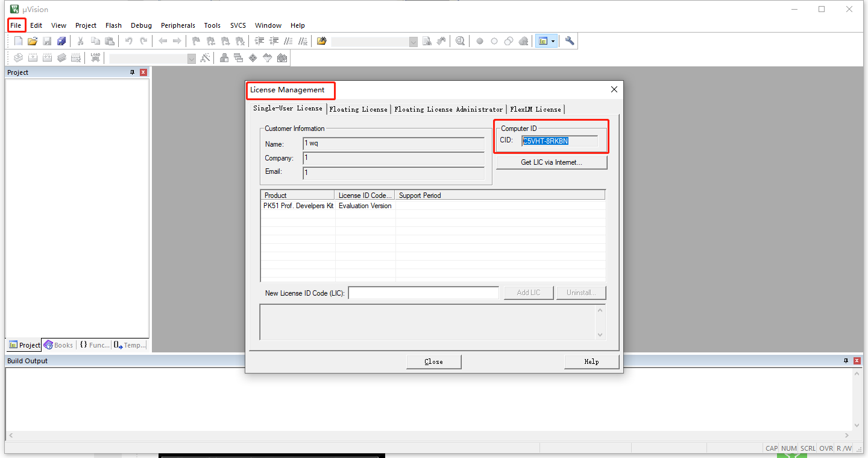
Task: Click the Navigate Backwards arrow
Action: coord(163,41)
